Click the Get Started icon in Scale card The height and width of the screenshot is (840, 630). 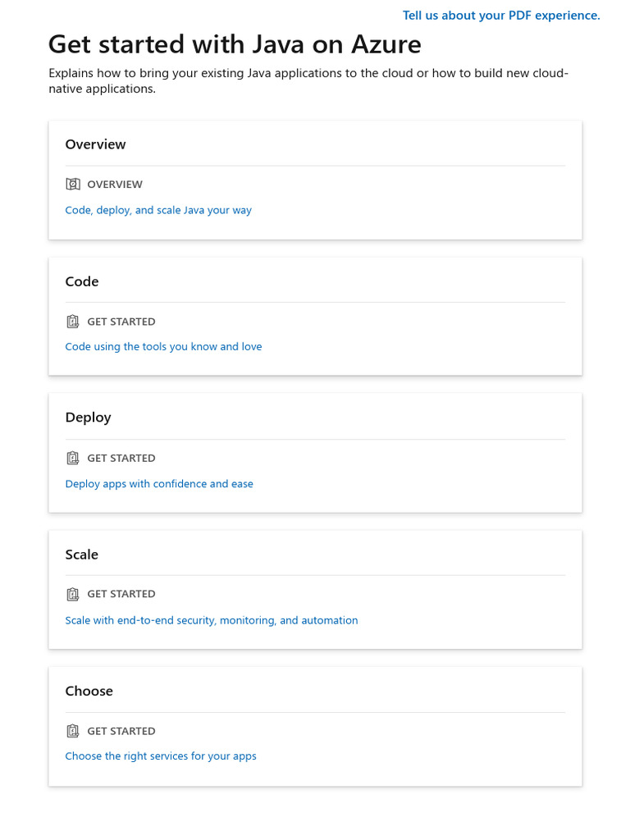tap(73, 594)
